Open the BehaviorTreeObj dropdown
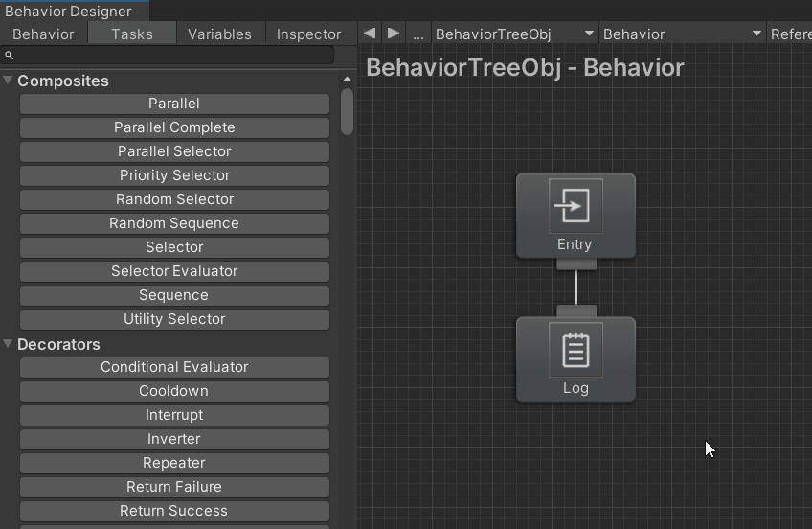This screenshot has height=529, width=812. pos(515,34)
